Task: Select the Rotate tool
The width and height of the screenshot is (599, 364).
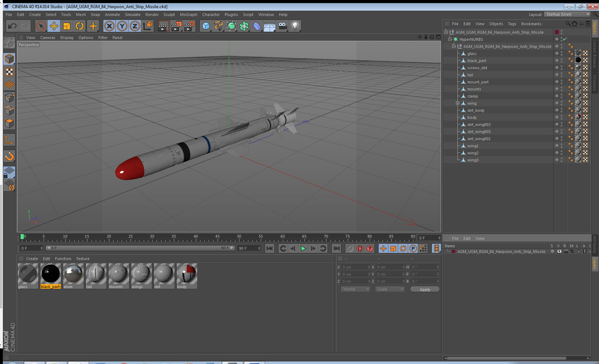Action: point(79,26)
